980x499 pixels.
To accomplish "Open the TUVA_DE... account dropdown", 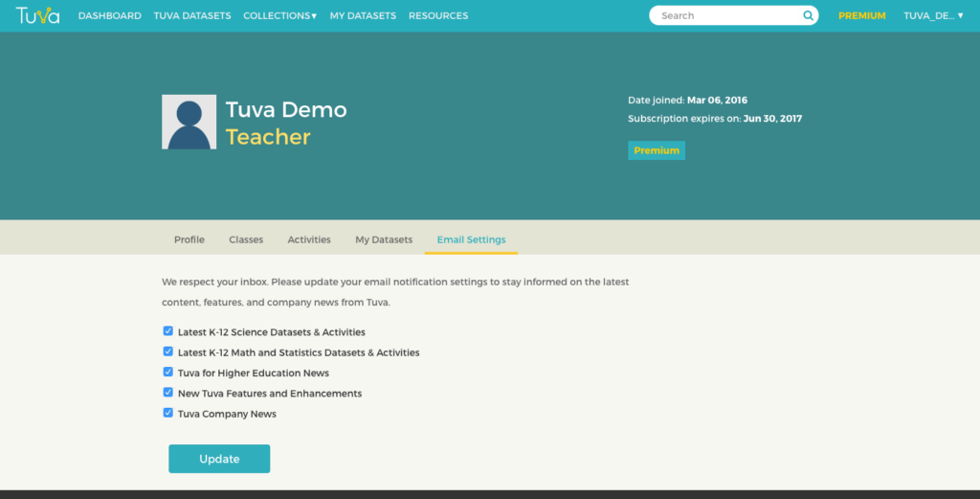I will pos(933,15).
